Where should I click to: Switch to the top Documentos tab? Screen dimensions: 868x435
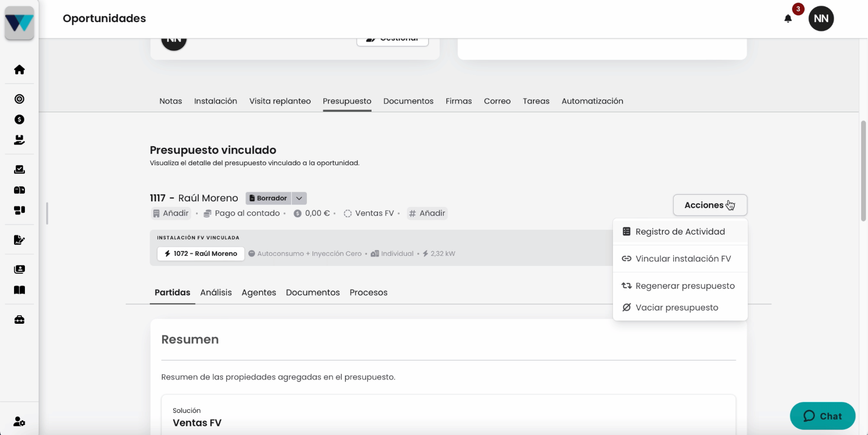(408, 101)
